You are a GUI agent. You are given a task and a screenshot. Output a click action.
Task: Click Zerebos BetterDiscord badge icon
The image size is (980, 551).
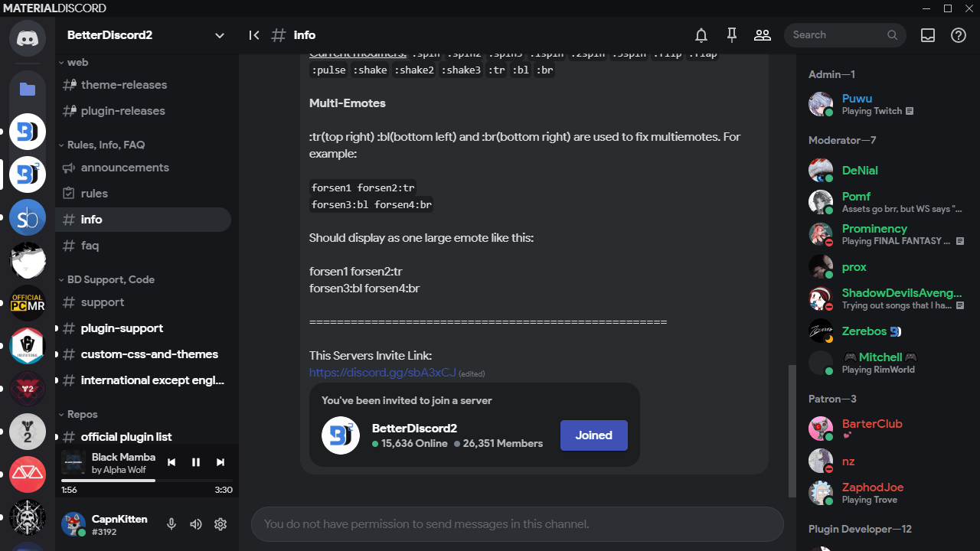[896, 331]
